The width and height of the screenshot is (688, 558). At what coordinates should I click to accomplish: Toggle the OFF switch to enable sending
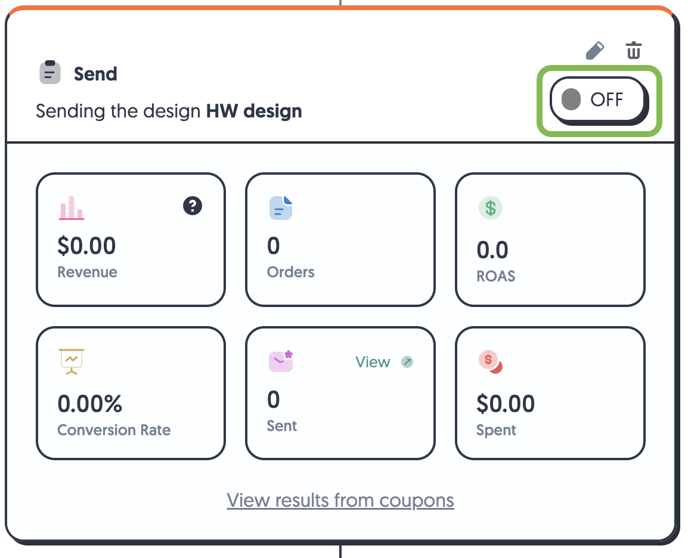[x=598, y=100]
